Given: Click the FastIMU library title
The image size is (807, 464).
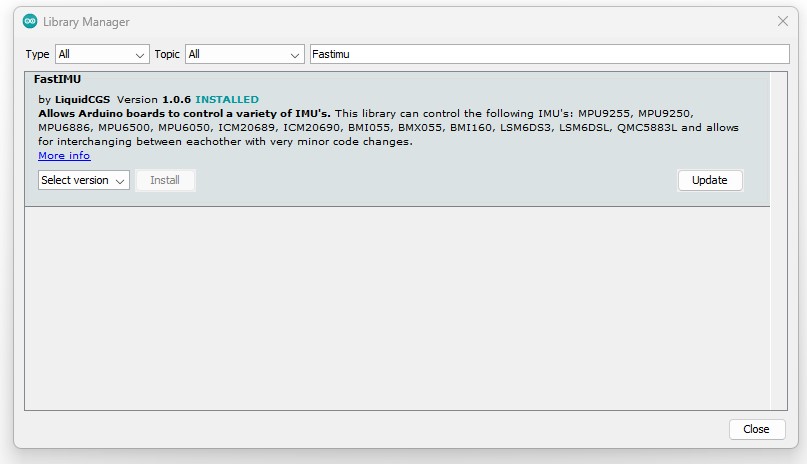Looking at the screenshot, I should (57, 79).
